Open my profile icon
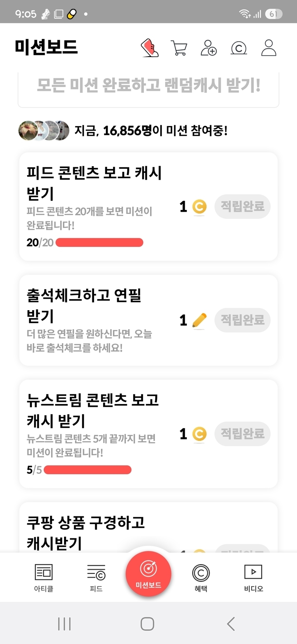The image size is (297, 644). (268, 48)
